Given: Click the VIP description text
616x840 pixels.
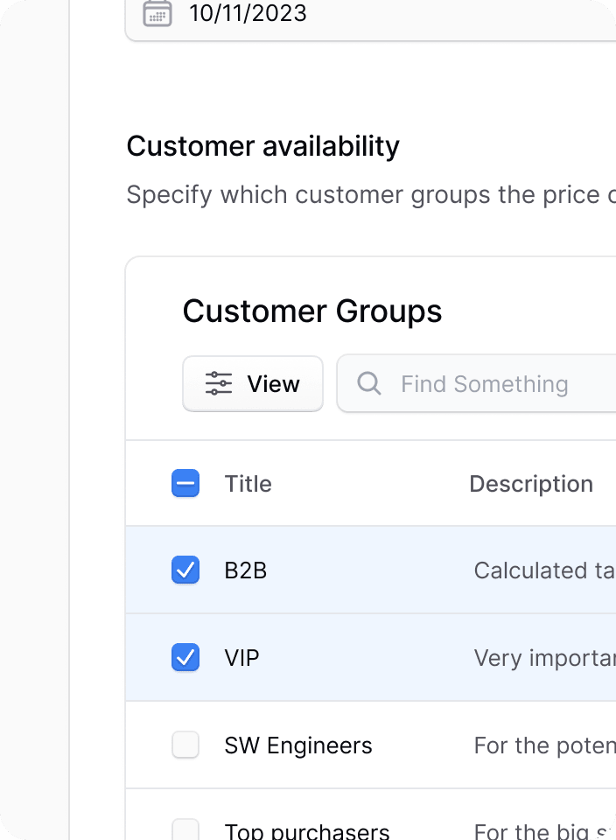Looking at the screenshot, I should (x=542, y=657).
